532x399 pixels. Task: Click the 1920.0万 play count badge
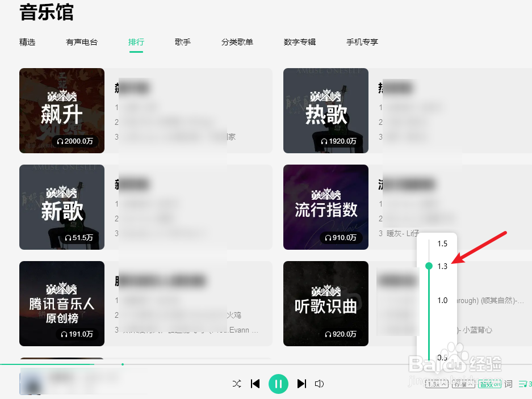click(338, 141)
